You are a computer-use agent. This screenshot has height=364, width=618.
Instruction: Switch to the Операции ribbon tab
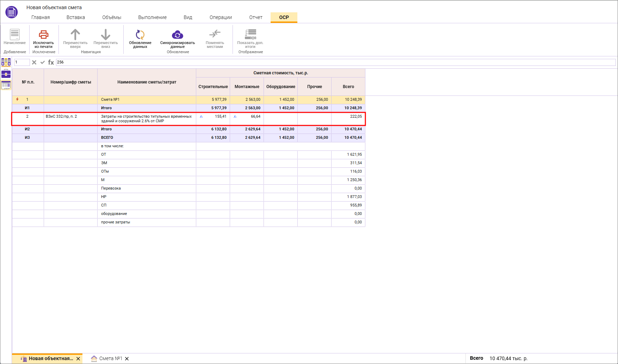pyautogui.click(x=221, y=17)
